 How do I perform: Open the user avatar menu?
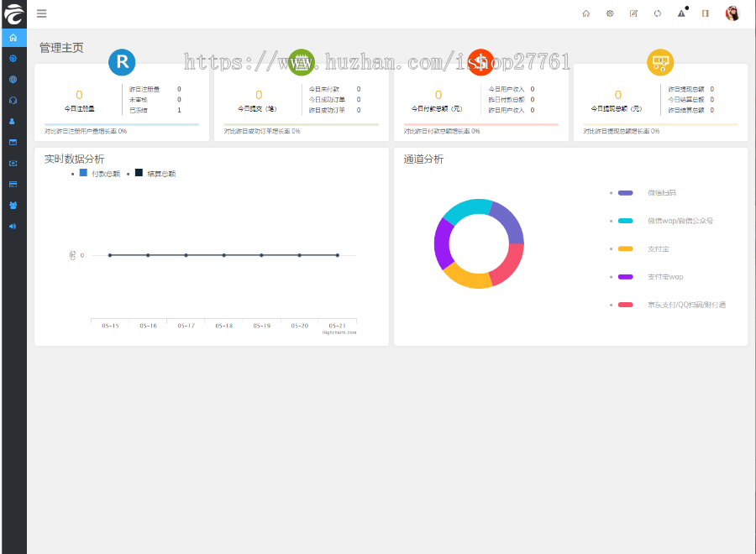(732, 13)
